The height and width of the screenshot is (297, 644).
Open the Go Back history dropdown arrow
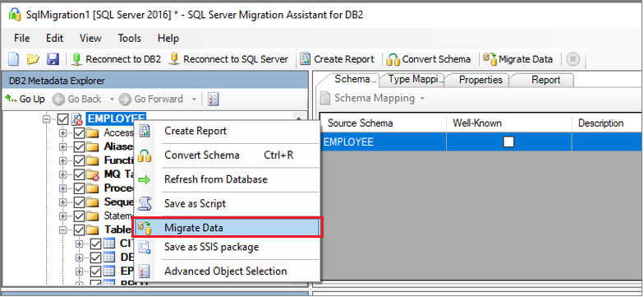pos(112,99)
